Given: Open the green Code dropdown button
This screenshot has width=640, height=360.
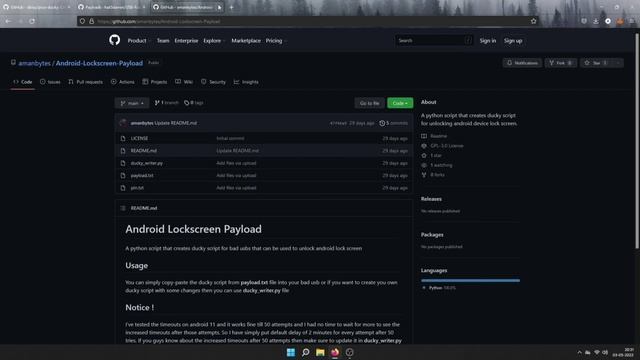Looking at the screenshot, I should [x=400, y=103].
